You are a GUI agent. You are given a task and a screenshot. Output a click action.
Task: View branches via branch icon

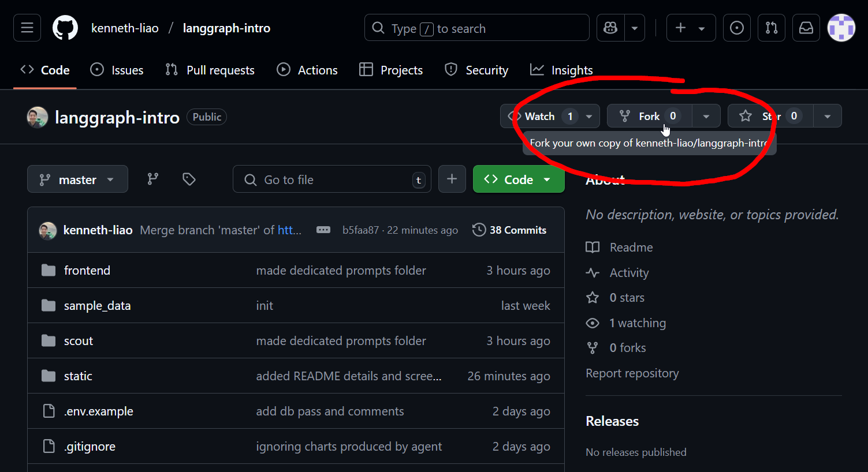point(152,179)
